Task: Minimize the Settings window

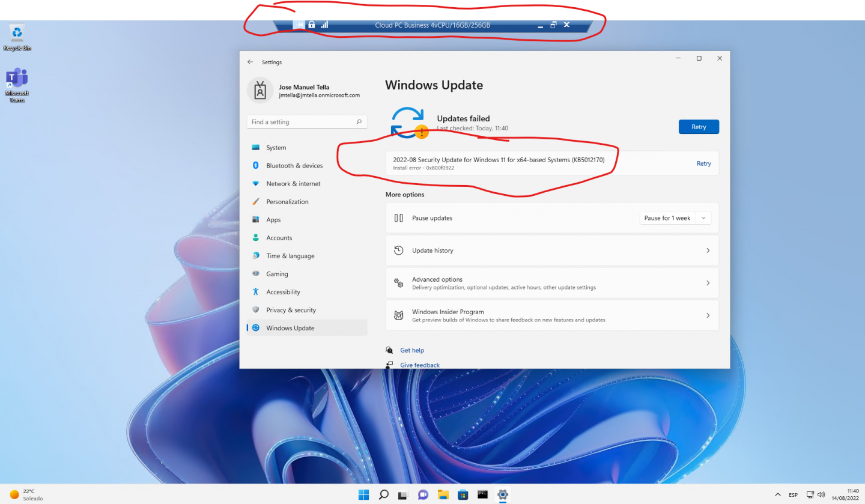Action: [x=678, y=58]
